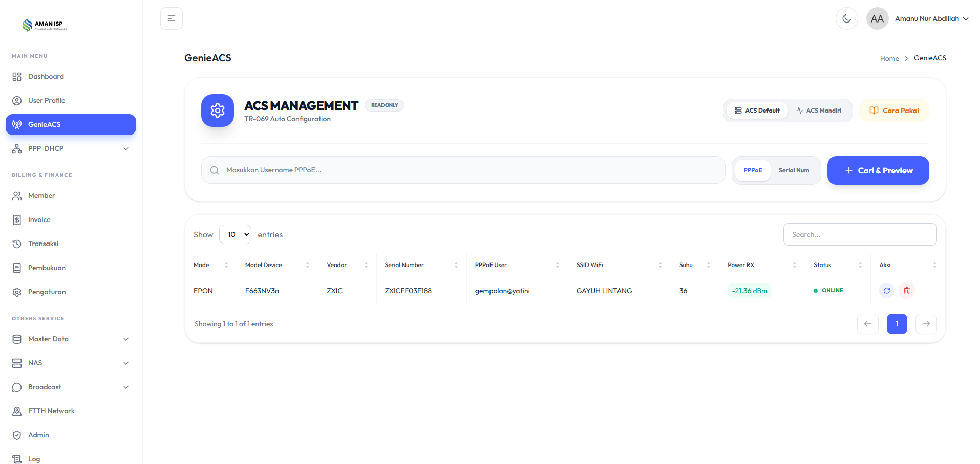The height and width of the screenshot is (464, 980).
Task: Expand Broadcast submenu
Action: point(71,387)
